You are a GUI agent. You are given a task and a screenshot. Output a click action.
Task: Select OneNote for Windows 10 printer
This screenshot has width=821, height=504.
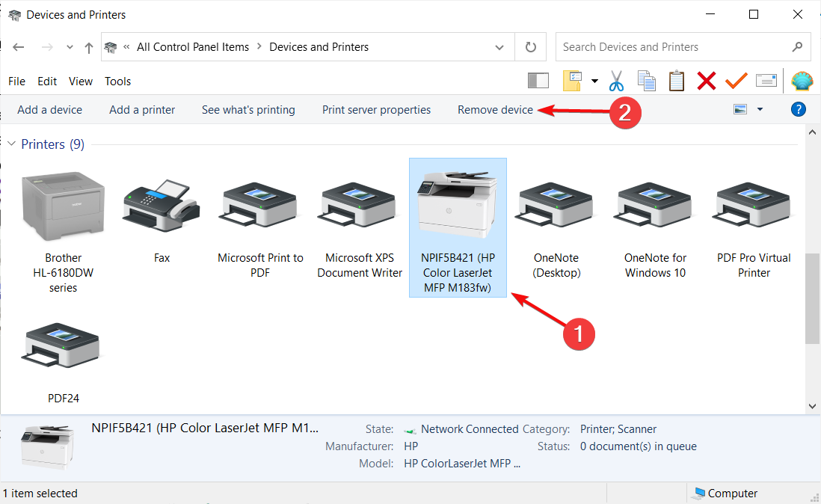[x=655, y=227]
